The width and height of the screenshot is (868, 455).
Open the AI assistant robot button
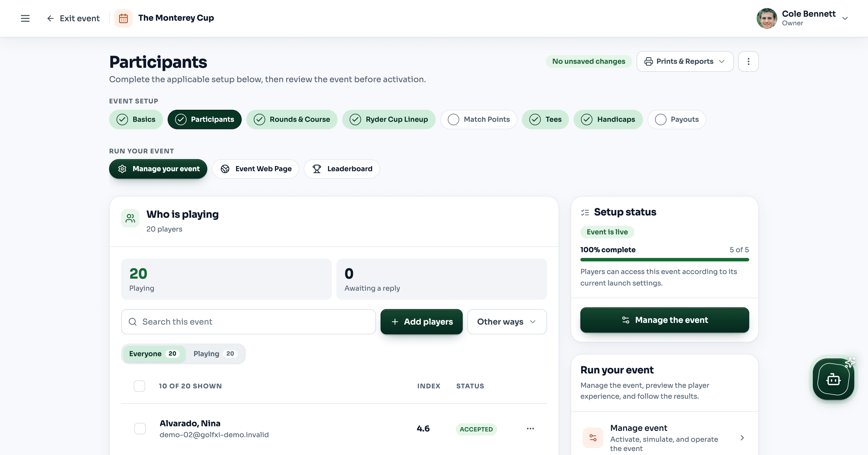pos(833,379)
